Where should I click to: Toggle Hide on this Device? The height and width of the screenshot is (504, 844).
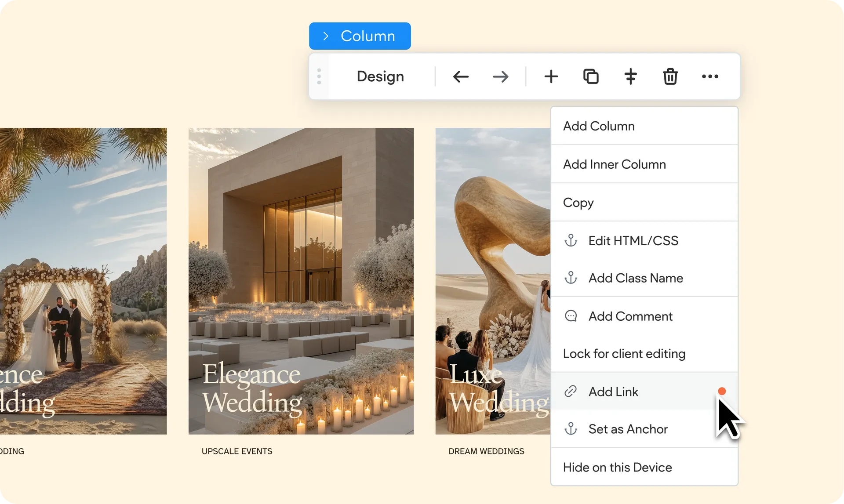617,467
